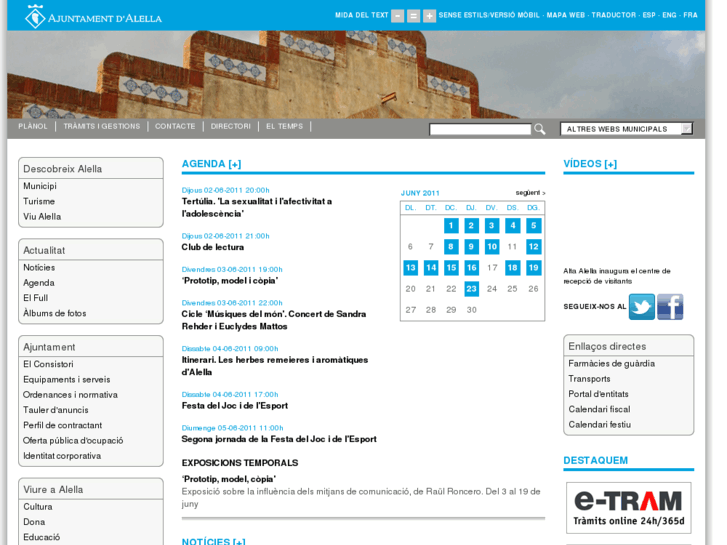
Task: Open the e-TRAM online procedures banner
Action: 629,508
